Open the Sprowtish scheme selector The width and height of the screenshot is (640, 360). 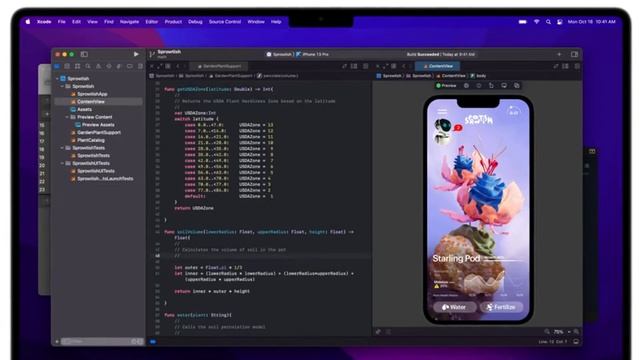click(279, 54)
